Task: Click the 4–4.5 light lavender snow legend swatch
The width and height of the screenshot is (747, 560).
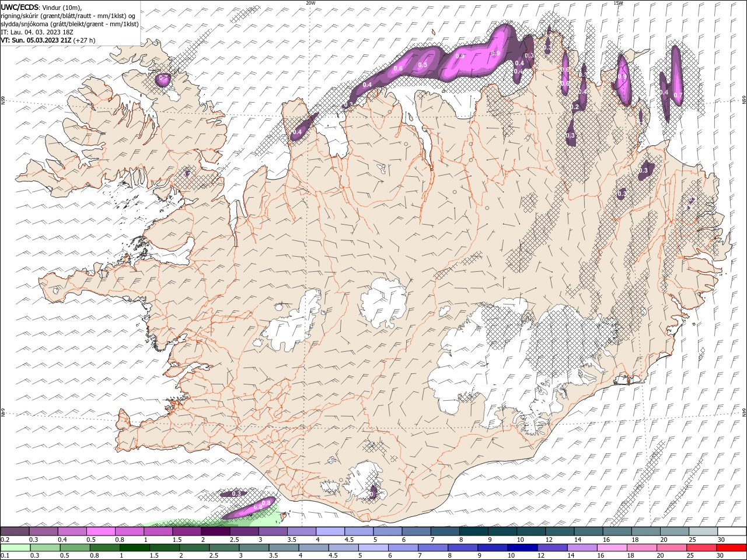Action: point(330,531)
